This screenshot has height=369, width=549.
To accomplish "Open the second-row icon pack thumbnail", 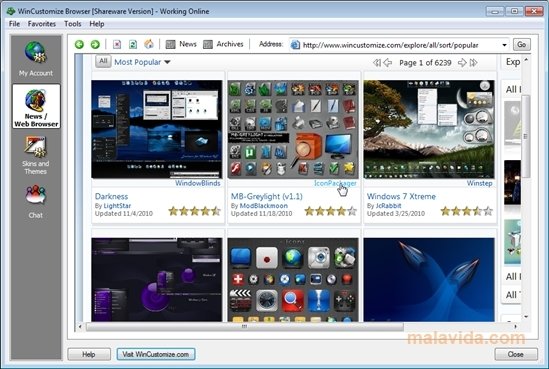I will pos(293,280).
